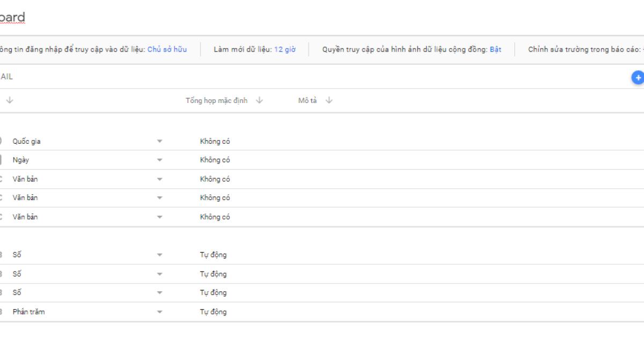Click the blue add field plus button

[x=638, y=77]
